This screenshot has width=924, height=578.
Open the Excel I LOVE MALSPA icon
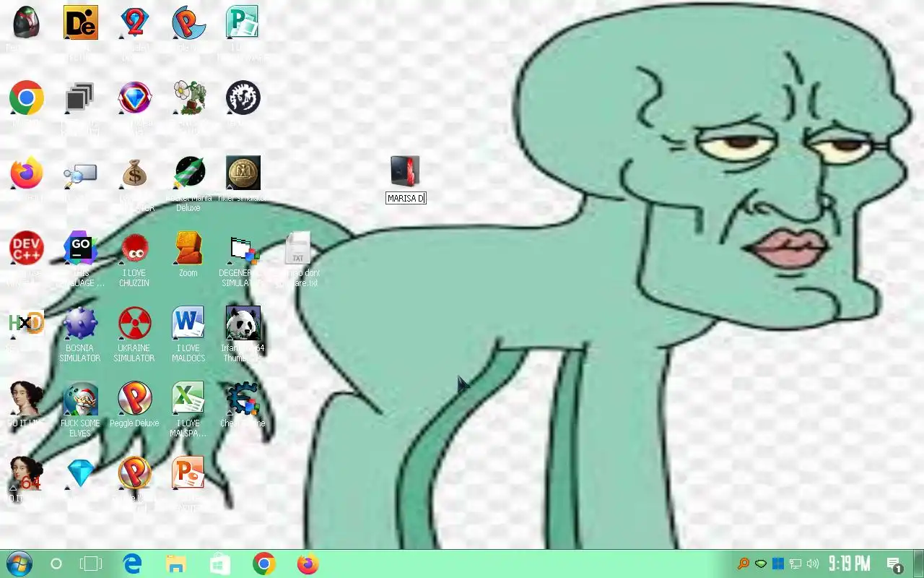tap(188, 398)
